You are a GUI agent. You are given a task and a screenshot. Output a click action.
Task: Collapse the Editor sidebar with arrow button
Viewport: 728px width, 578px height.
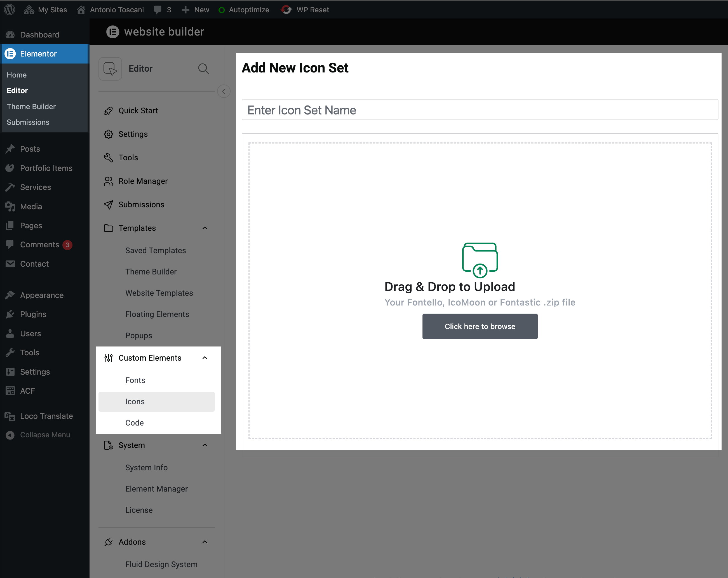click(x=224, y=91)
